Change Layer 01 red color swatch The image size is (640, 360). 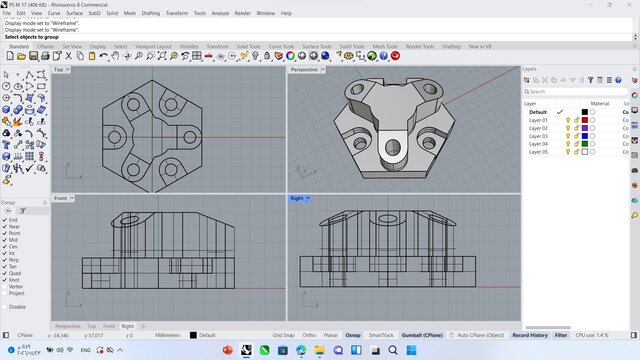point(584,120)
